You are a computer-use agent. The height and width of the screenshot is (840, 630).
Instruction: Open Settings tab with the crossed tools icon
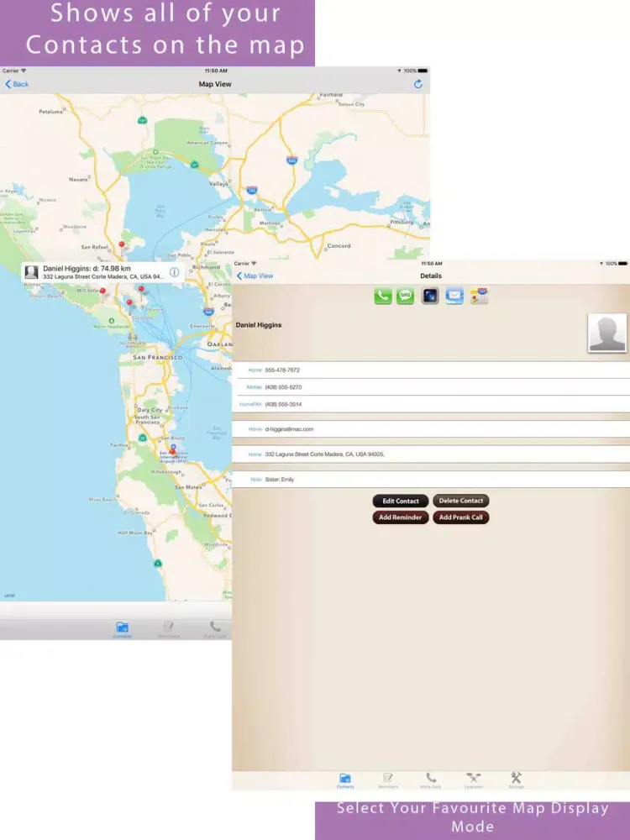point(516,780)
